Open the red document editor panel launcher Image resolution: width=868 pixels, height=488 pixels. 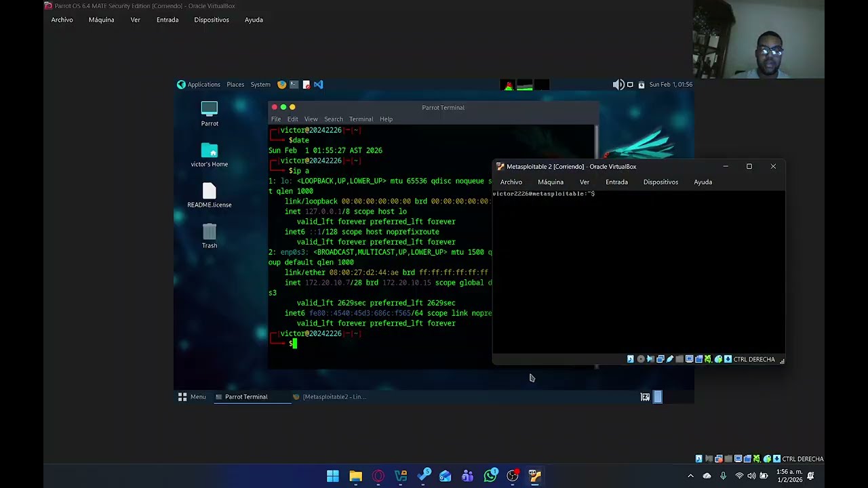(x=306, y=85)
